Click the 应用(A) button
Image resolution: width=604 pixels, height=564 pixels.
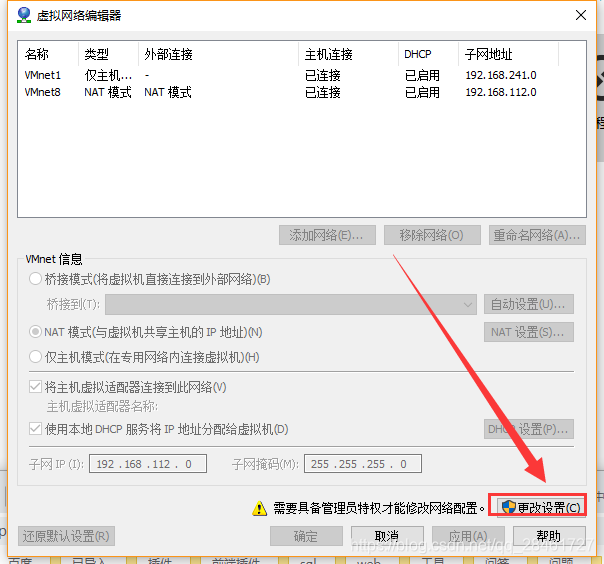coord(468,536)
